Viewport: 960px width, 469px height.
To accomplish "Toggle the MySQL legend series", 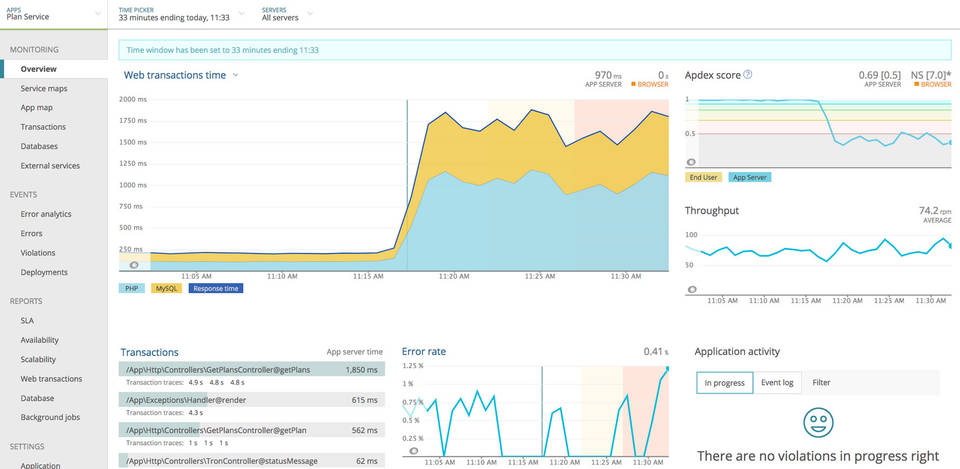I will click(x=166, y=288).
